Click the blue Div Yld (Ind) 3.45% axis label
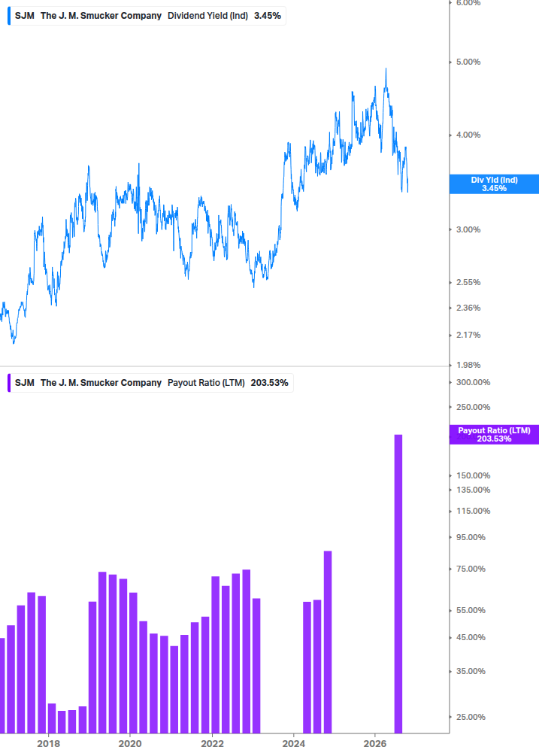 (x=494, y=184)
